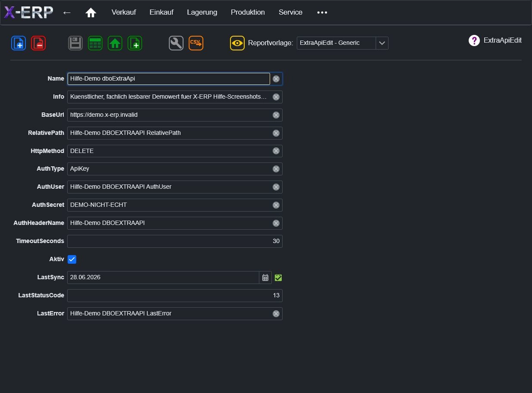Image resolution: width=532 pixels, height=393 pixels.
Task: Click the red delete record icon
Action: tap(38, 43)
